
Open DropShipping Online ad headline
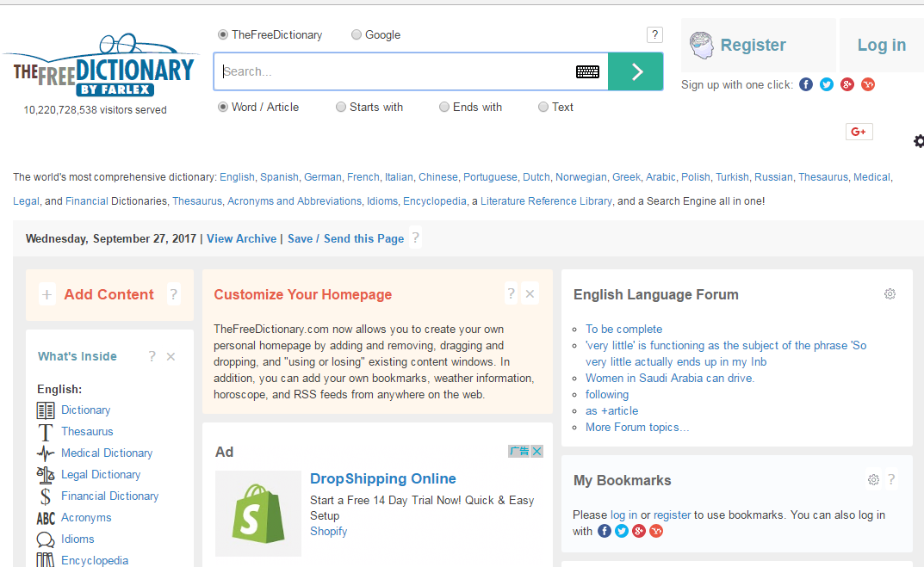[x=383, y=478]
